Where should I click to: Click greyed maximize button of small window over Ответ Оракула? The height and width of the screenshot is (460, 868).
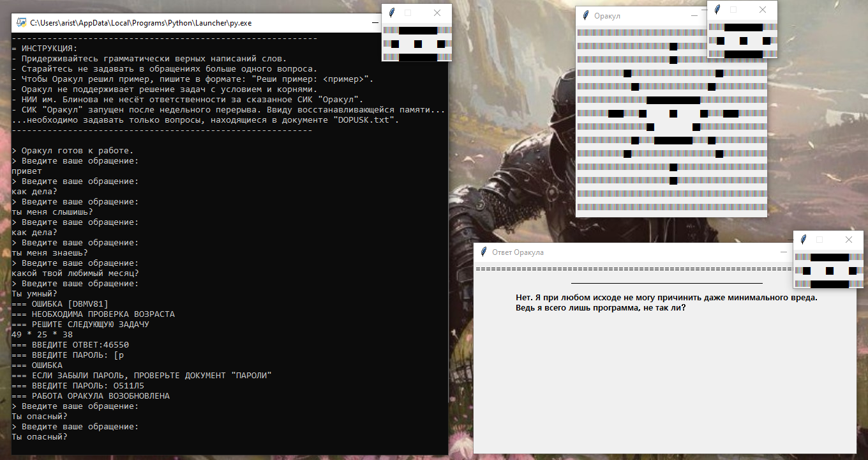(x=819, y=240)
